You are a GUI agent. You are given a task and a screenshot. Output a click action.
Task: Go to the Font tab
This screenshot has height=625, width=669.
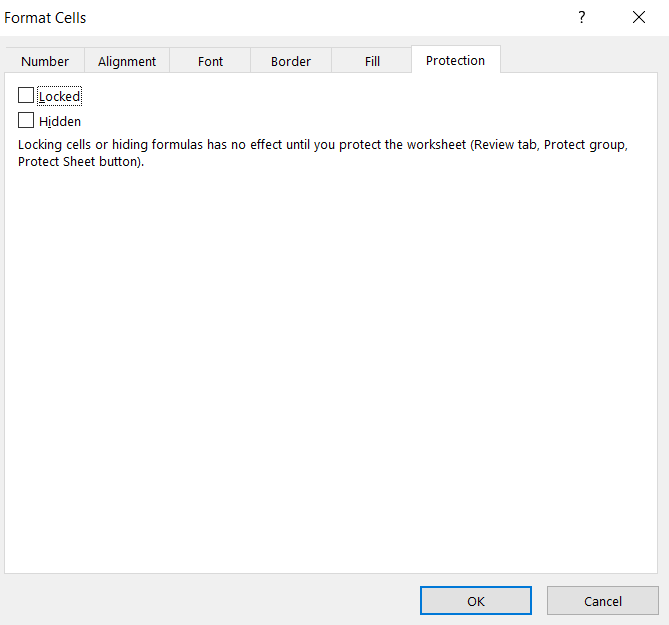[210, 61]
